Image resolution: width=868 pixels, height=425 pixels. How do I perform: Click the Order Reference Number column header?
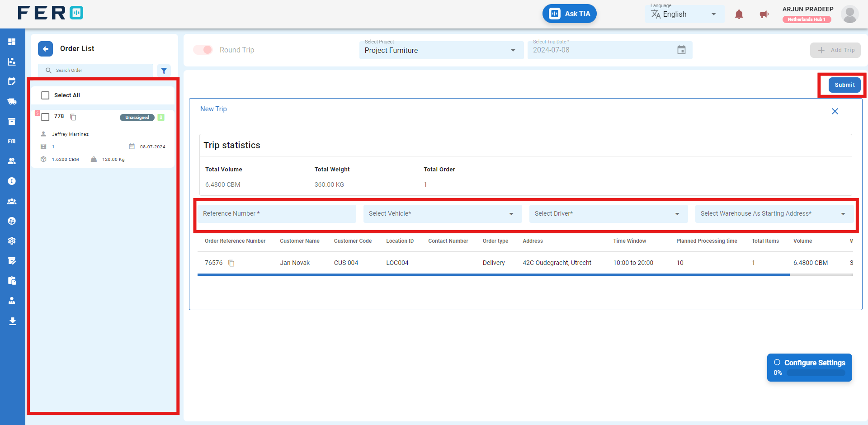click(x=235, y=241)
